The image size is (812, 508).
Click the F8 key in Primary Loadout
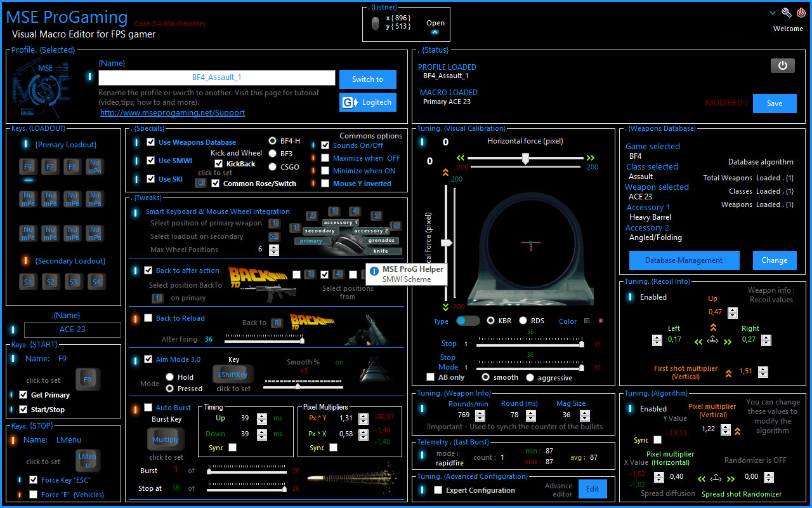(72, 167)
